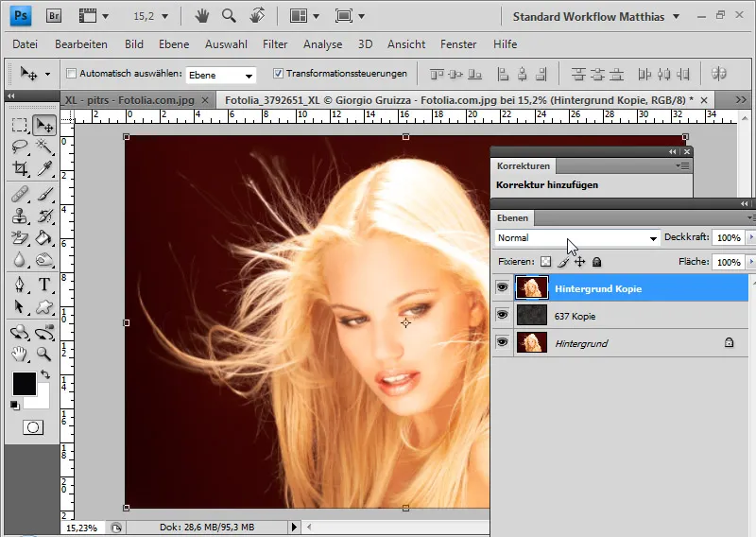Open the Ebene auto-select dropdown
The height and width of the screenshot is (537, 756).
(x=221, y=75)
